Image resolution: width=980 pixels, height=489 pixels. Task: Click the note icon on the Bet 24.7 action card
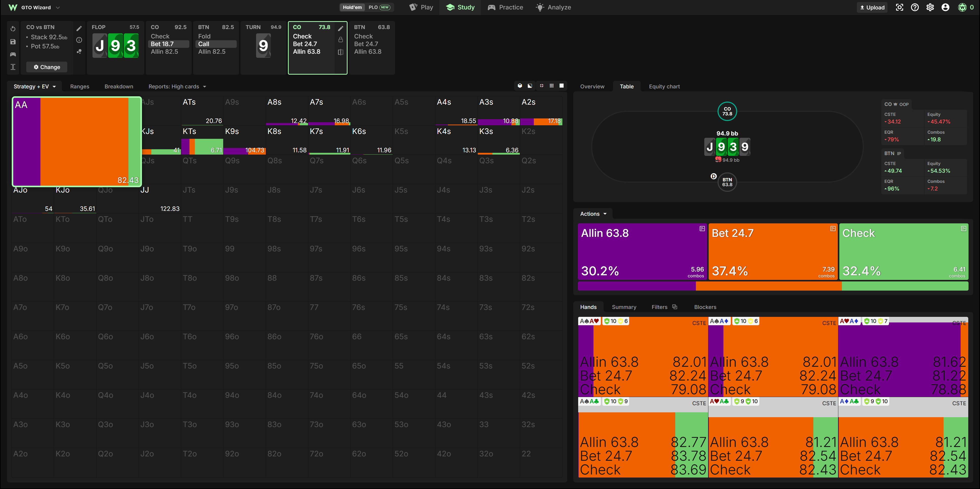[x=833, y=228]
